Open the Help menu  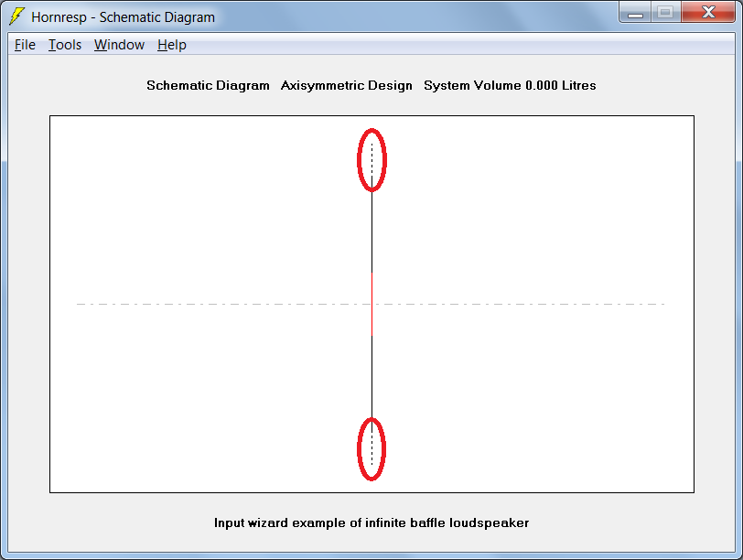[x=171, y=45]
